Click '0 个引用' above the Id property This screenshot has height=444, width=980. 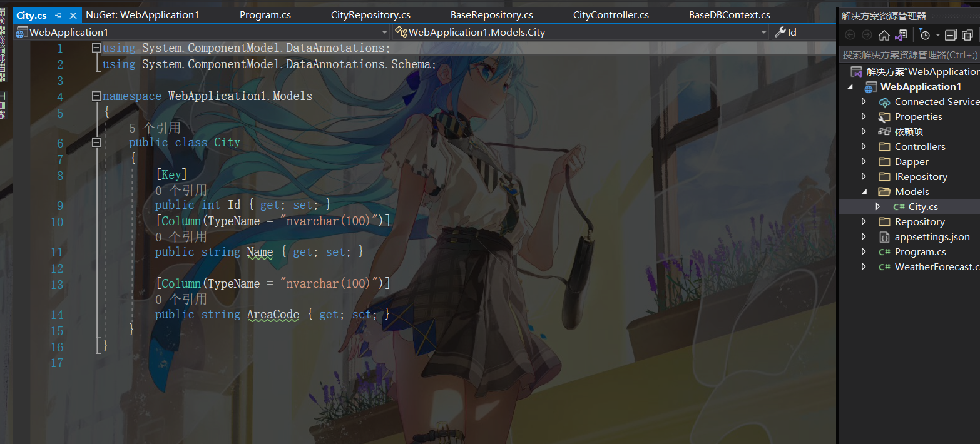tap(180, 190)
